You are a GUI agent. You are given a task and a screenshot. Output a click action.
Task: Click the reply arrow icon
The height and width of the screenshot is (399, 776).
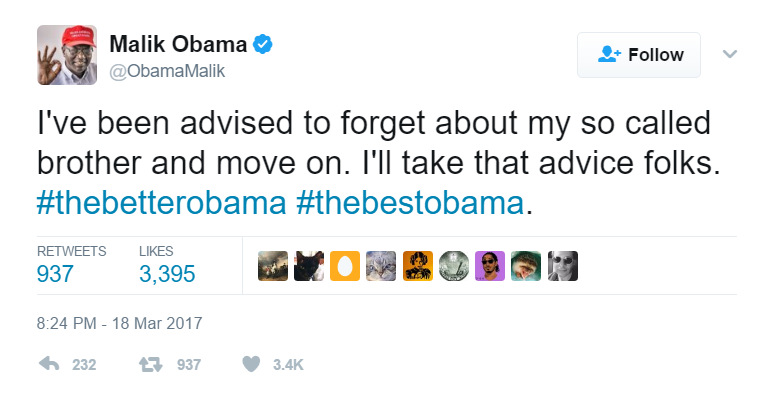(49, 365)
